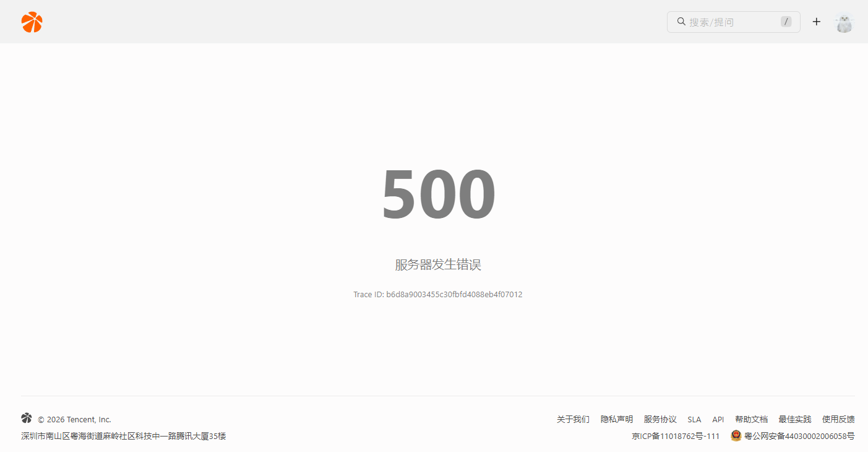View the 最佳实践 link
The width and height of the screenshot is (868, 452).
click(x=794, y=419)
